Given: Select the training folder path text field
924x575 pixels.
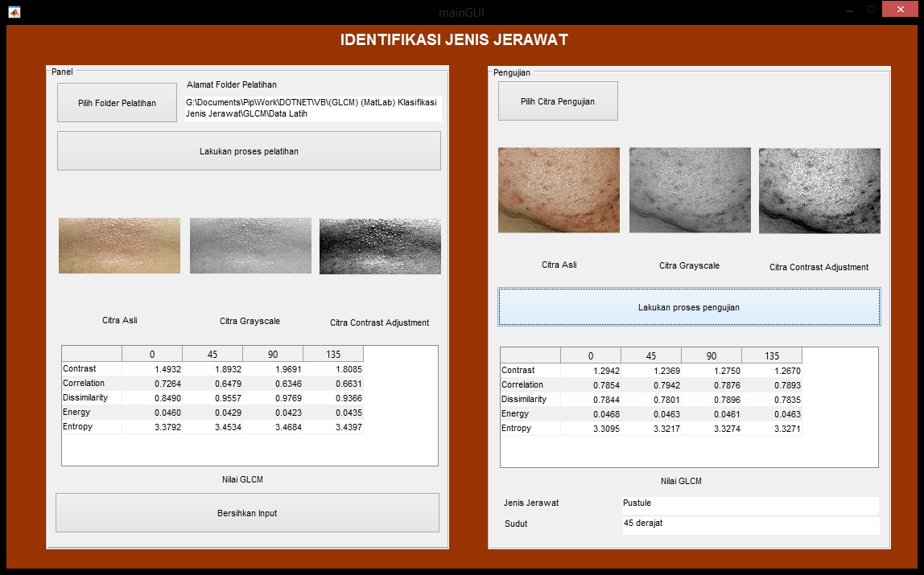Looking at the screenshot, I should pyautogui.click(x=312, y=109).
